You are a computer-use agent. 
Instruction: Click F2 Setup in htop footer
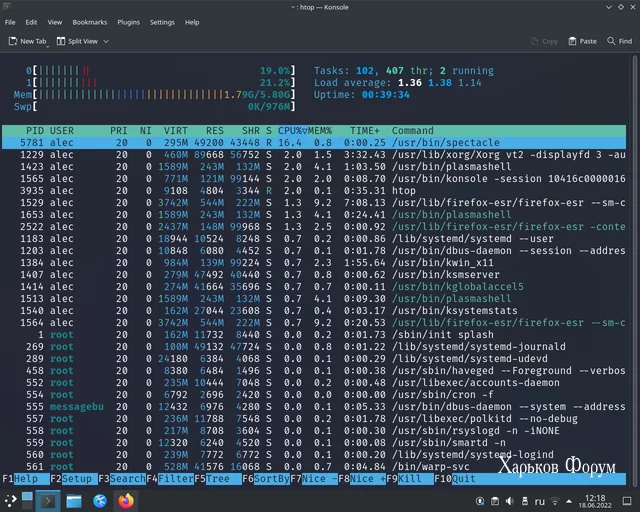[77, 479]
